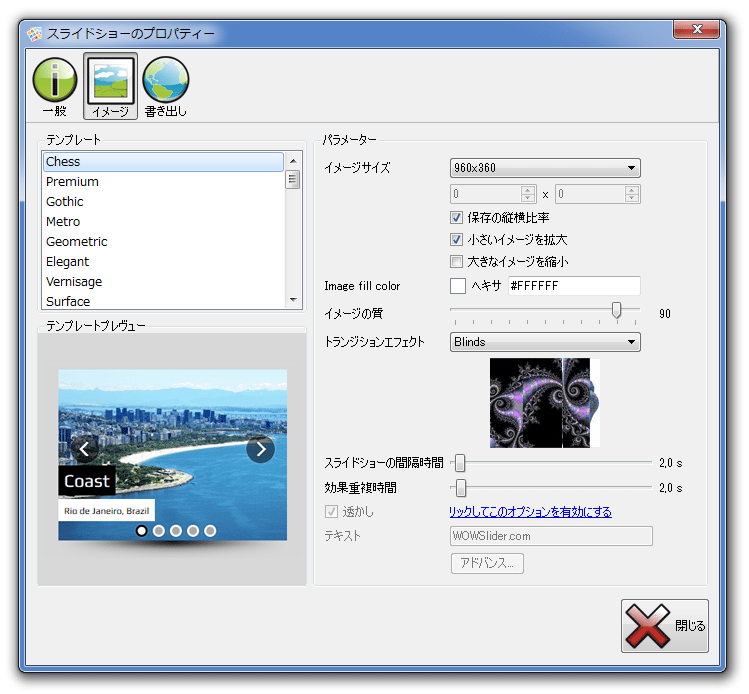Open the トランジションエフェクト Blinds dropdown
This screenshot has height=694, width=749.
point(545,342)
